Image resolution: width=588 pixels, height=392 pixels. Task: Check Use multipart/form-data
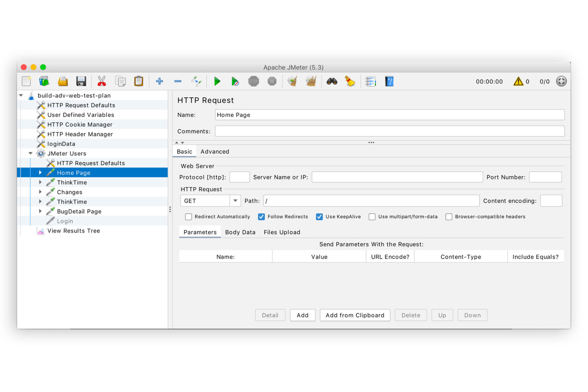tap(372, 216)
